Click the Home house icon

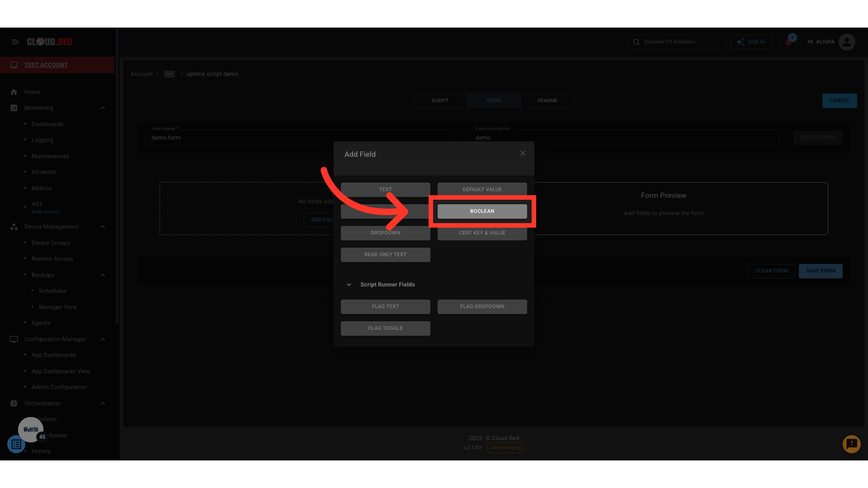(x=14, y=92)
